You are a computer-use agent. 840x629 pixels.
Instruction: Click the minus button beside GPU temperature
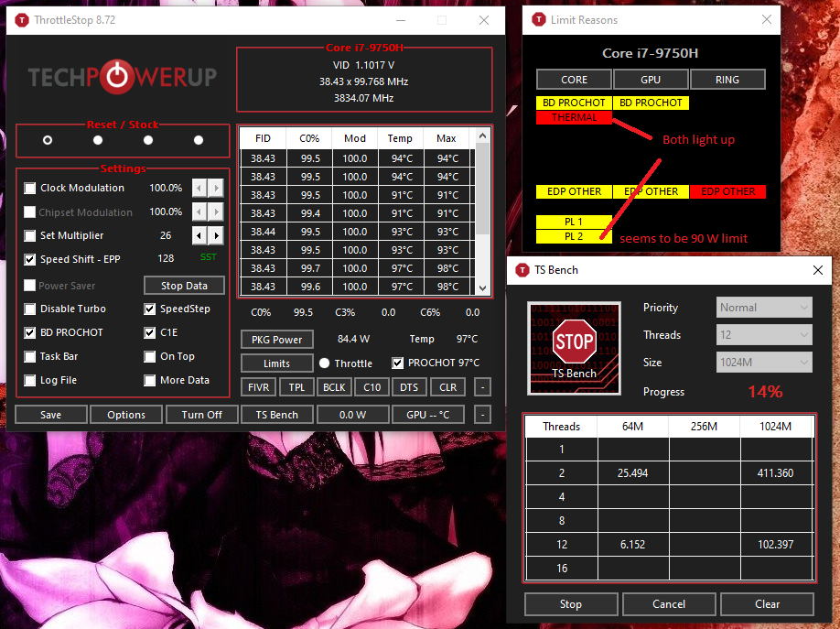pyautogui.click(x=482, y=415)
